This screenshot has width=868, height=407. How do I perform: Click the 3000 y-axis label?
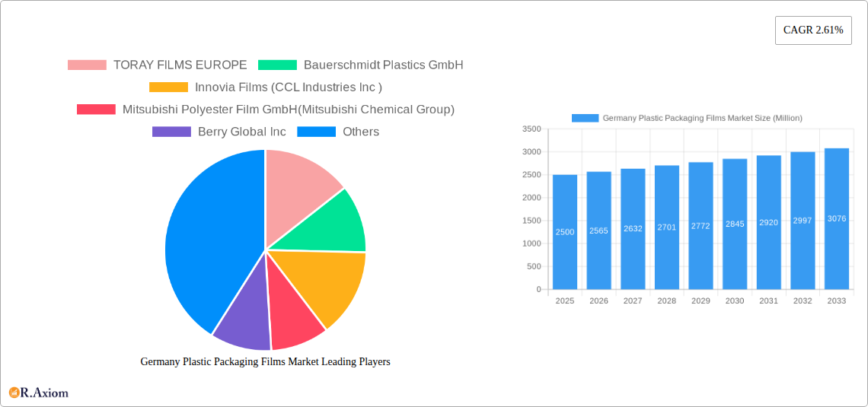(531, 152)
